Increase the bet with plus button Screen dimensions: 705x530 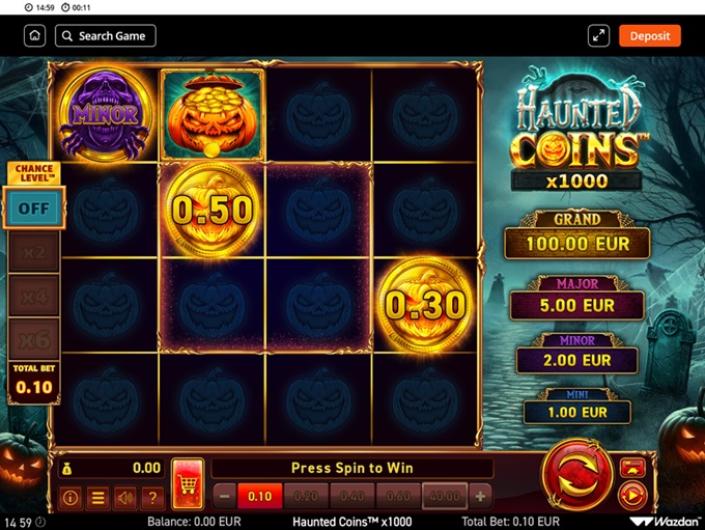coord(480,496)
